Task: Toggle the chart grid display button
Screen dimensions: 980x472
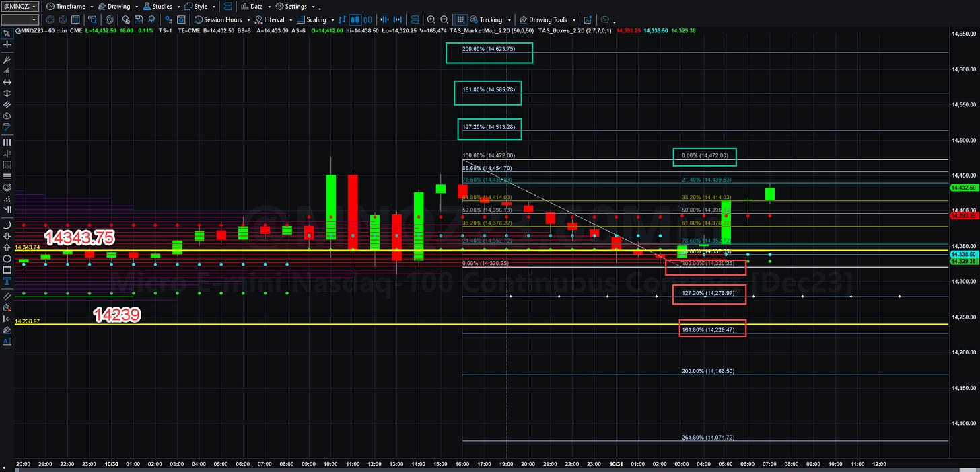Action: tap(461, 20)
